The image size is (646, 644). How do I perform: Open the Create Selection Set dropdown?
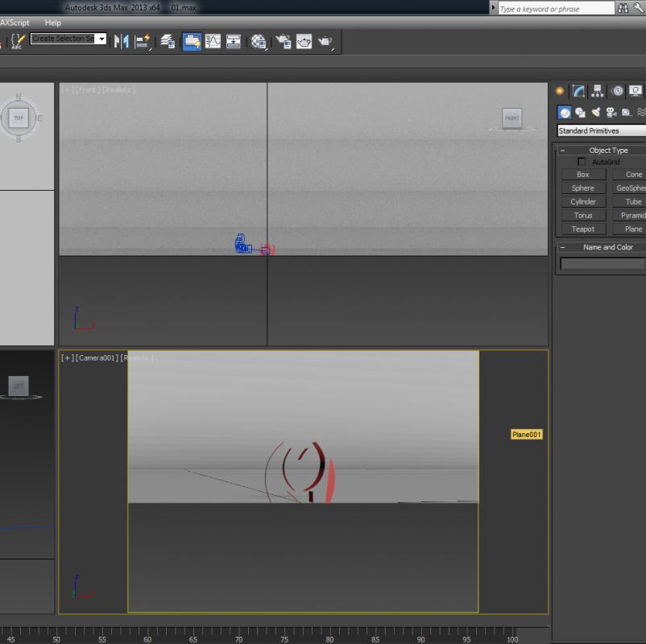101,39
